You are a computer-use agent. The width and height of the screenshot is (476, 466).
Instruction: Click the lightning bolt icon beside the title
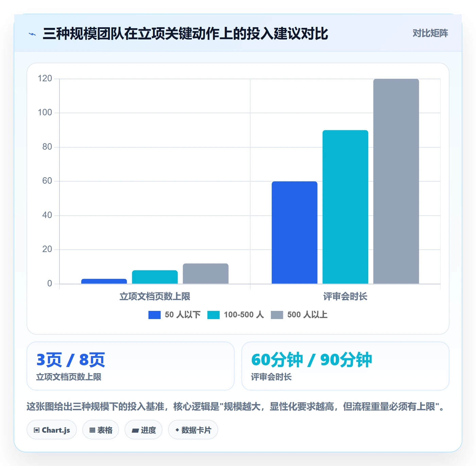(32, 34)
